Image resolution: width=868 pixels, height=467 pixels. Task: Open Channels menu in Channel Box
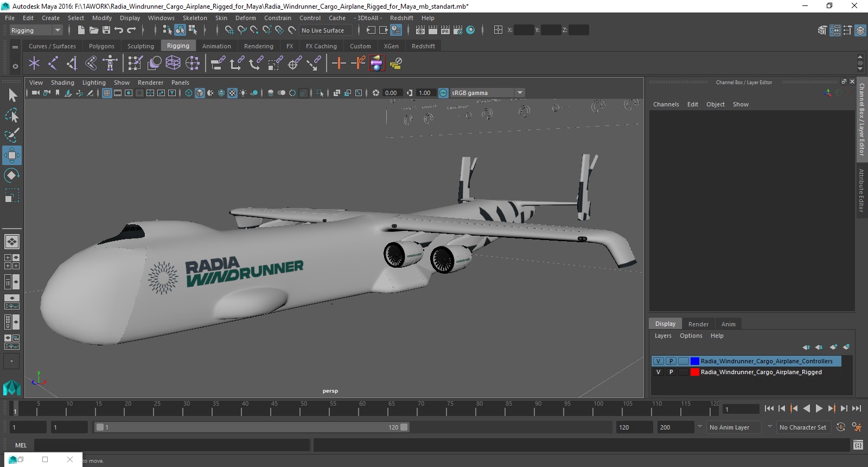pos(666,104)
